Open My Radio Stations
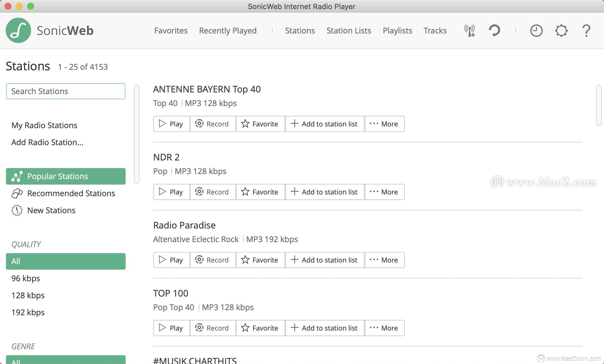Image resolution: width=604 pixels, height=364 pixels. (44, 125)
